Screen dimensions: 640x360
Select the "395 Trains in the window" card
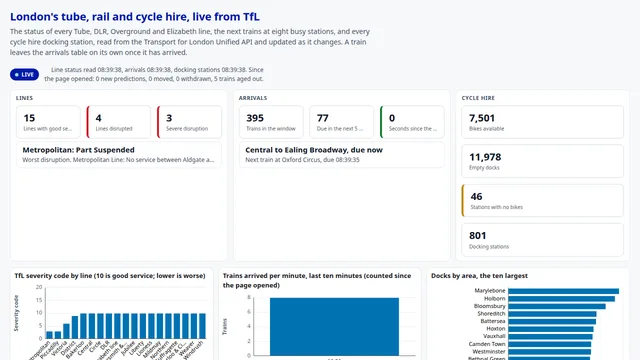point(271,122)
